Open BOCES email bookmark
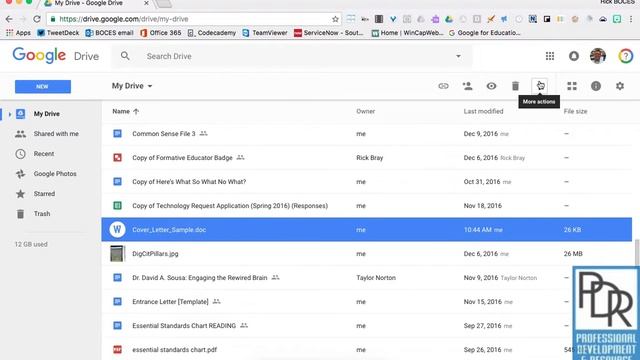The image size is (640, 360). coord(109,33)
